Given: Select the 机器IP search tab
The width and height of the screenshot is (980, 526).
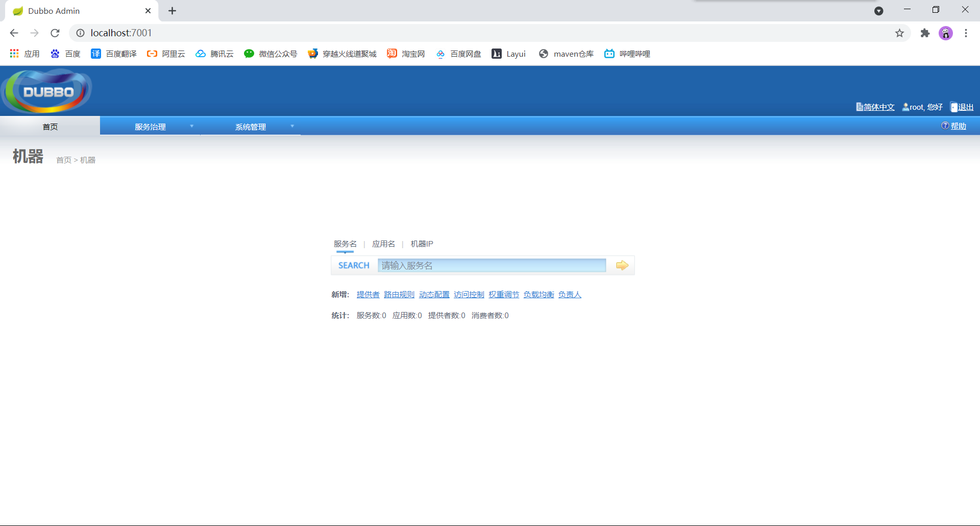Looking at the screenshot, I should click(x=422, y=244).
